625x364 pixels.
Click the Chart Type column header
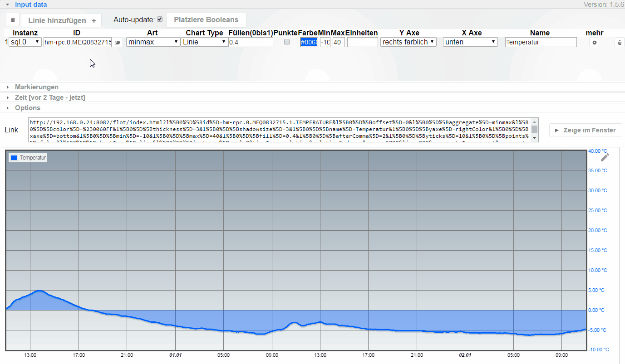click(204, 33)
